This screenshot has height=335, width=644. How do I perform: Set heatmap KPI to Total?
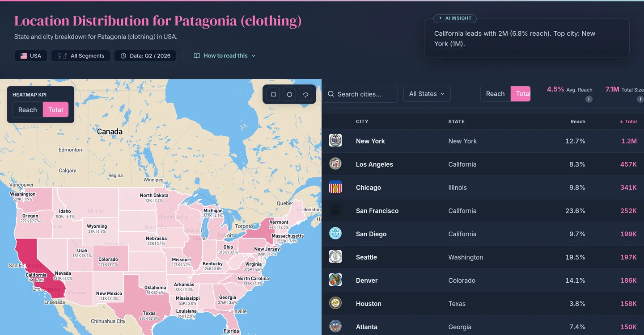55,110
